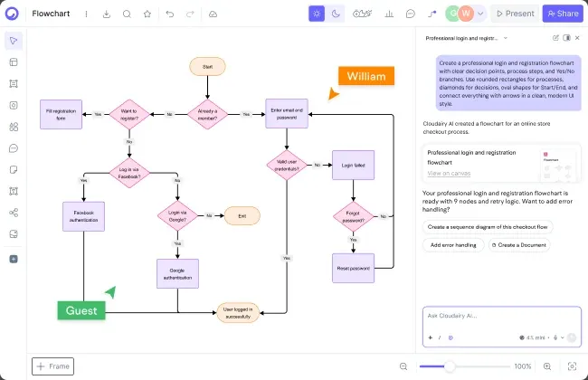Click the Flowchart document title

tap(51, 14)
